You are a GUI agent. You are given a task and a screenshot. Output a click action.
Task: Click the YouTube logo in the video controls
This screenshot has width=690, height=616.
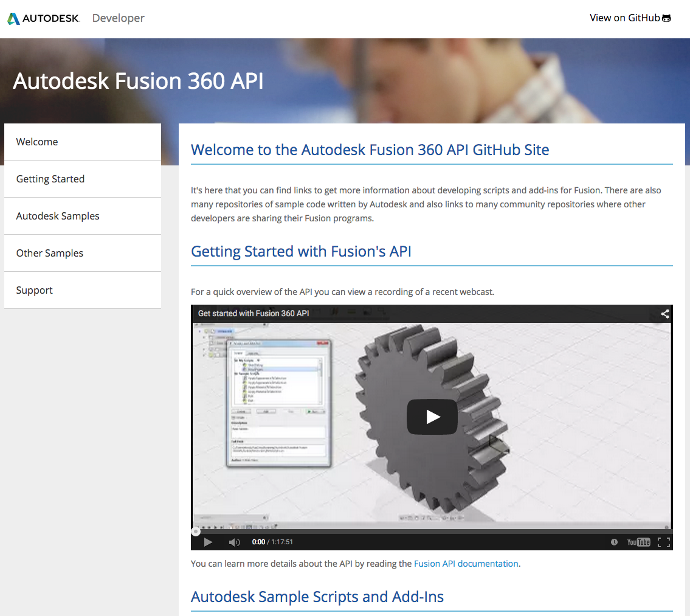638,542
